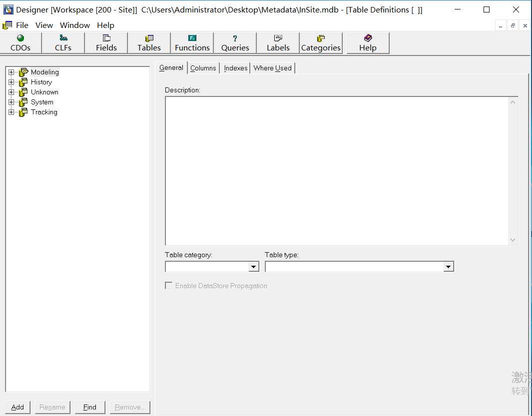Open the Window menu
The height and width of the screenshot is (416, 532).
tap(75, 25)
